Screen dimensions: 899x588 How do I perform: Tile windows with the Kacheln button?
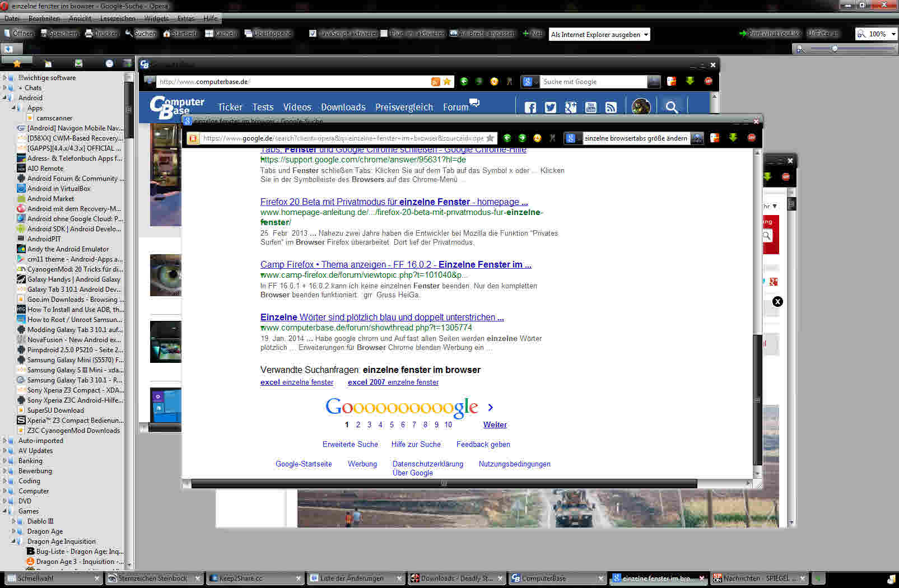[221, 34]
